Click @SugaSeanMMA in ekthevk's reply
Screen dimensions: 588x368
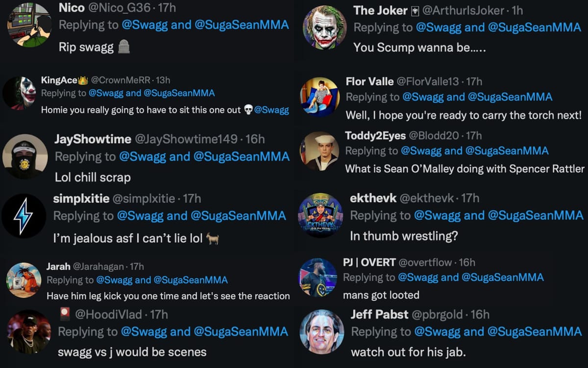(x=536, y=215)
